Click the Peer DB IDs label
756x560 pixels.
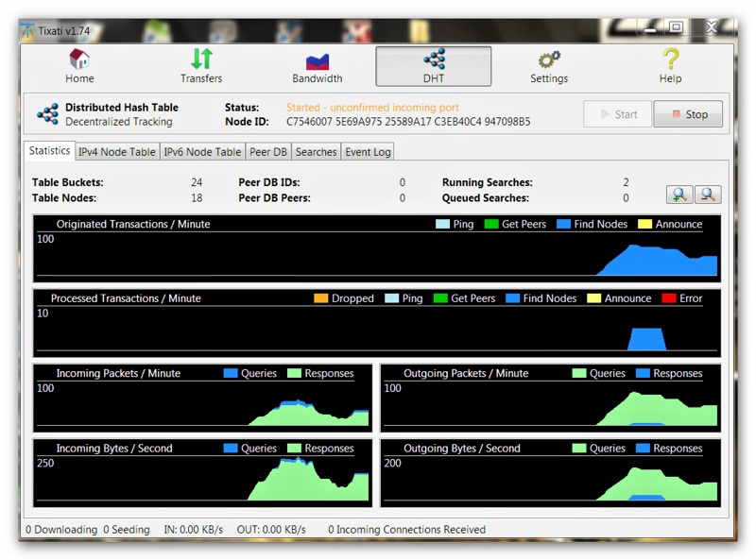[x=269, y=182]
